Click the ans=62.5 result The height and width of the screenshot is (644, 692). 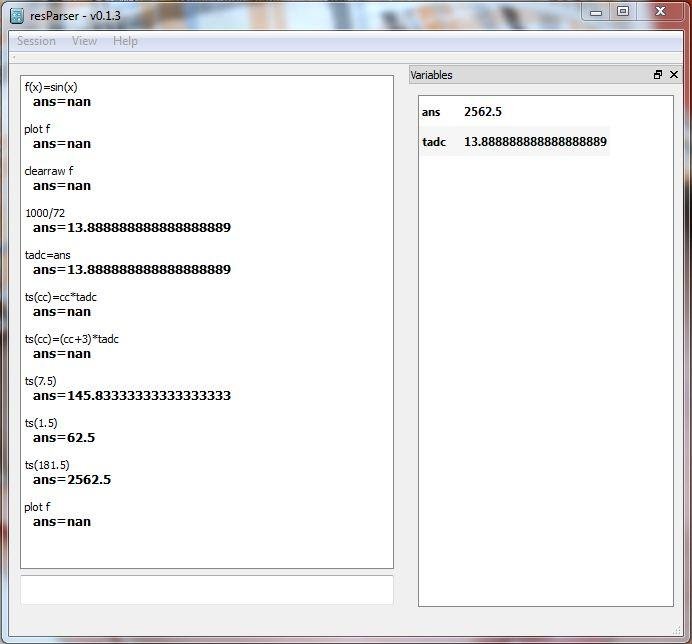(x=64, y=438)
